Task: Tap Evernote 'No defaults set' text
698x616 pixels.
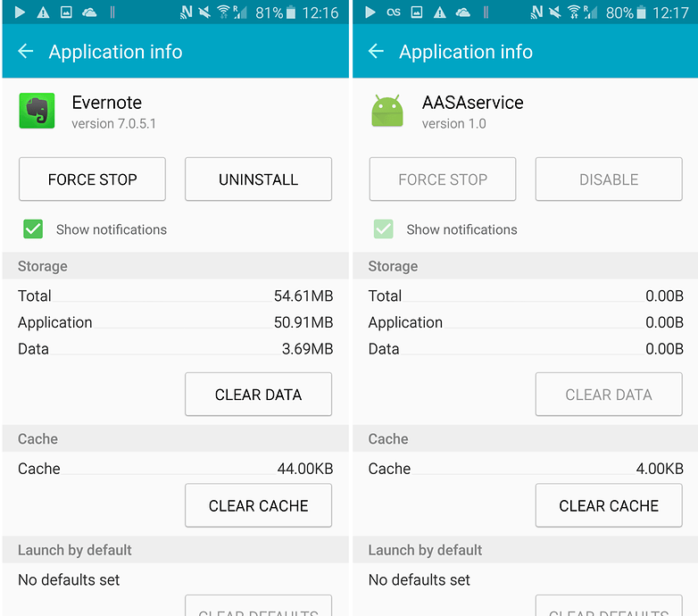Action: tap(69, 580)
